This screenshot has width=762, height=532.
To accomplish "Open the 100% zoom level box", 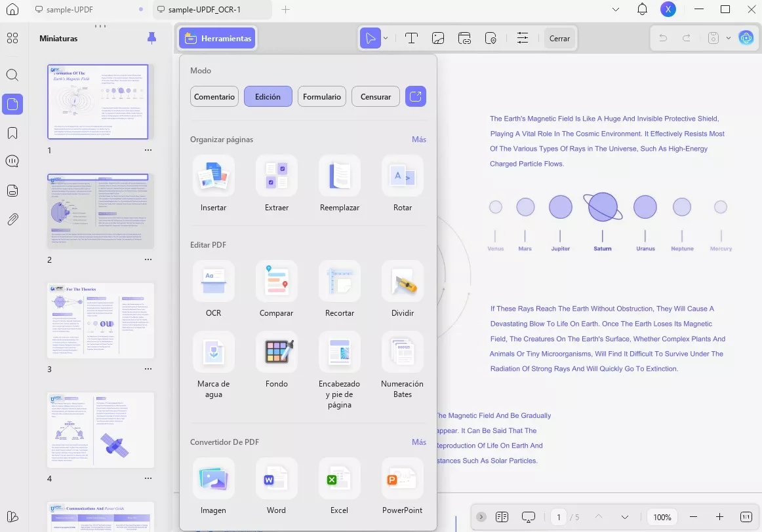I will [662, 517].
